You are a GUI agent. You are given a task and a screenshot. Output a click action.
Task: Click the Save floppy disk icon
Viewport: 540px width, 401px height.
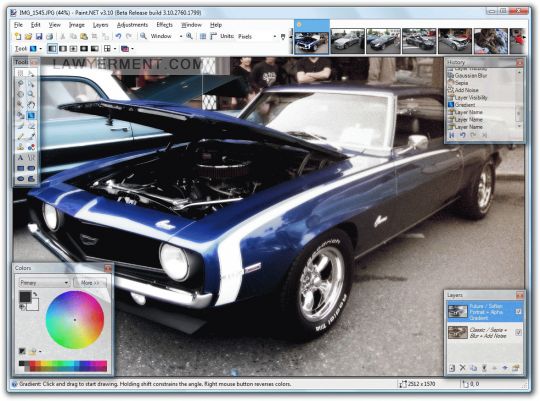[x=39, y=36]
